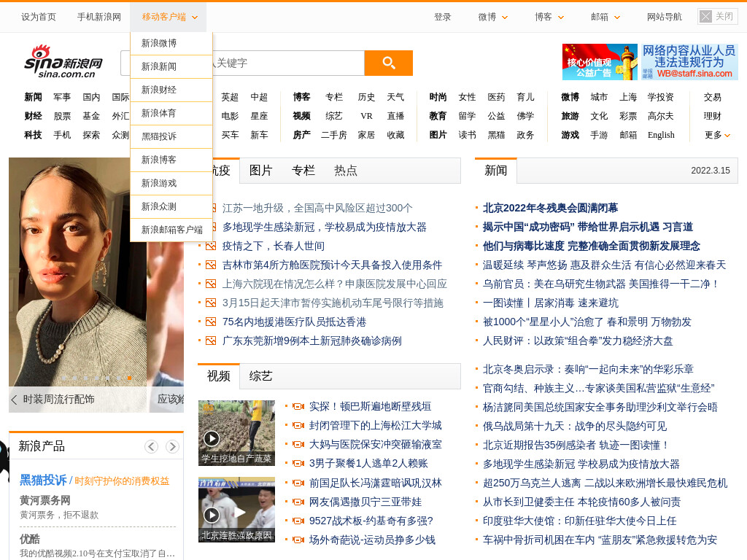Open the 优酷 complaint entry
747x560 pixels.
[29, 539]
